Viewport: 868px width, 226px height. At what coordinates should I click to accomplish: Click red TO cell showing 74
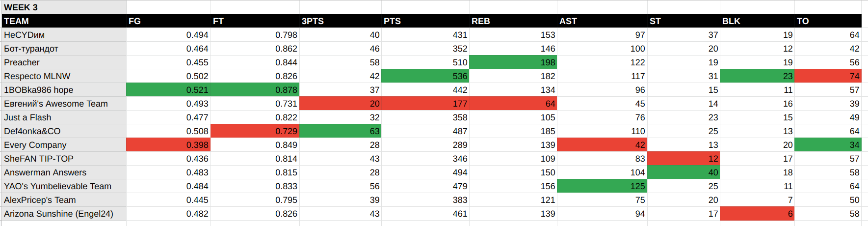click(828, 76)
